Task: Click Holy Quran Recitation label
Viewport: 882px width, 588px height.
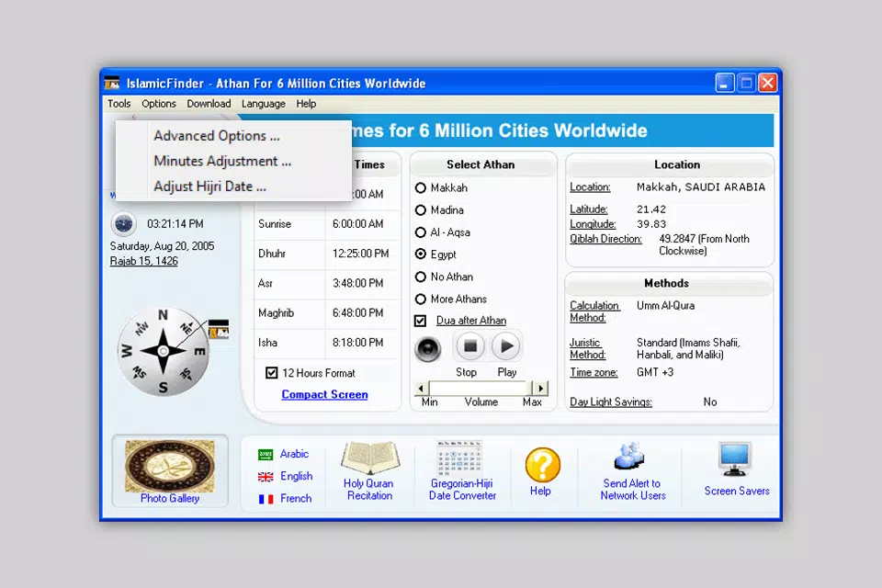Action: (369, 490)
